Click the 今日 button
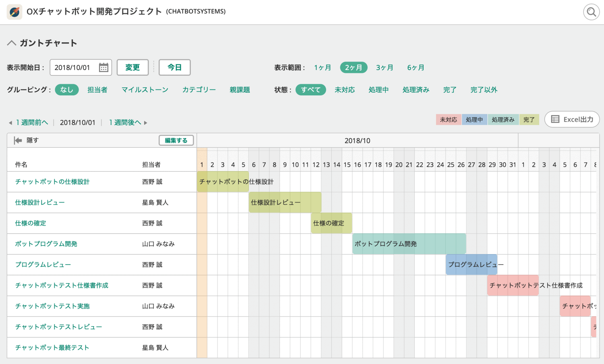This screenshot has height=364, width=604. 174,67
